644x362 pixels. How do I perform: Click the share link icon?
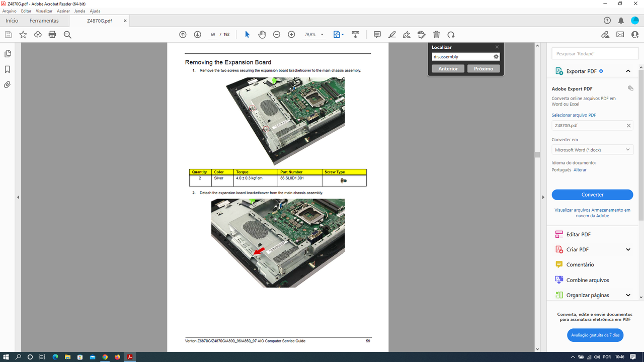click(x=605, y=35)
